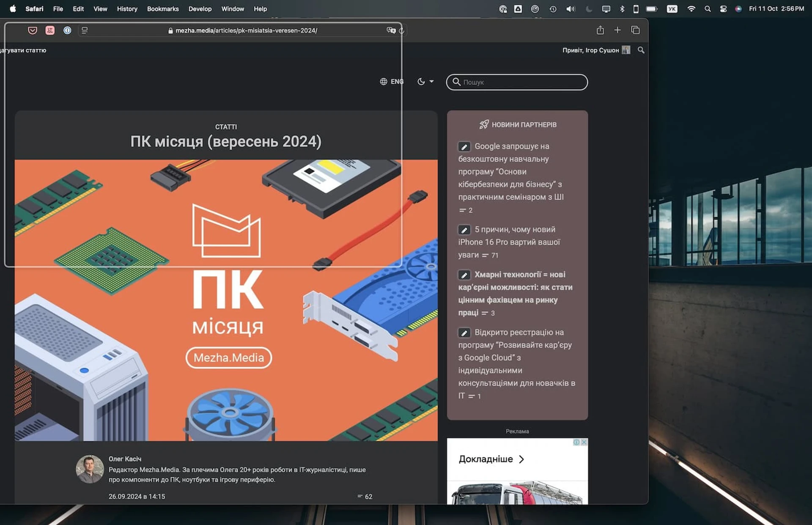This screenshot has width=812, height=525.
Task: Click the article date 26.09.2024 в 14:15
Action: pyautogui.click(x=137, y=496)
